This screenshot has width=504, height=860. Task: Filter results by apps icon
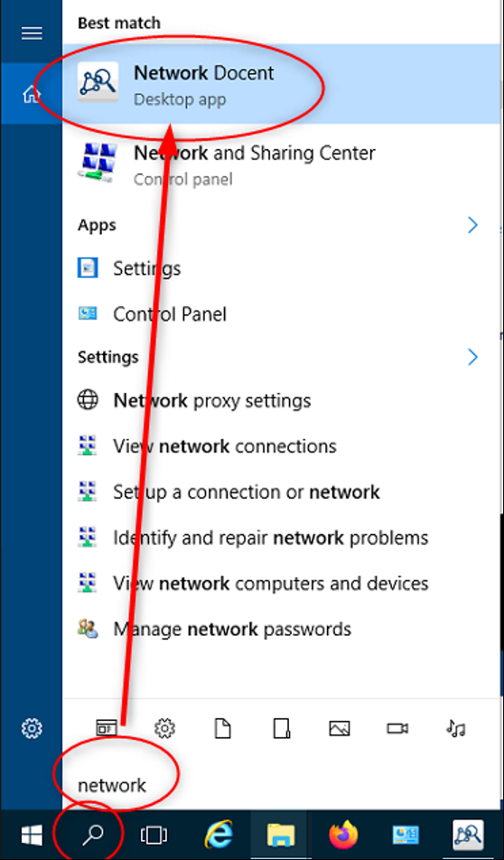(107, 728)
